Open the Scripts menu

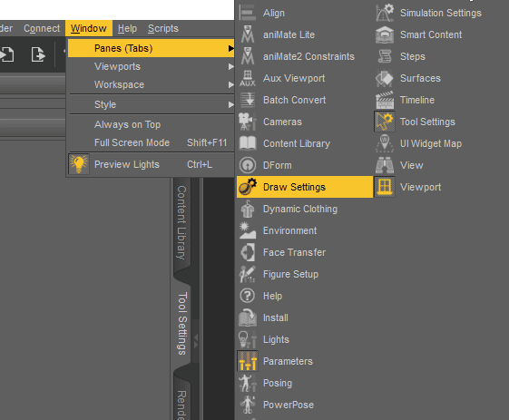(163, 28)
